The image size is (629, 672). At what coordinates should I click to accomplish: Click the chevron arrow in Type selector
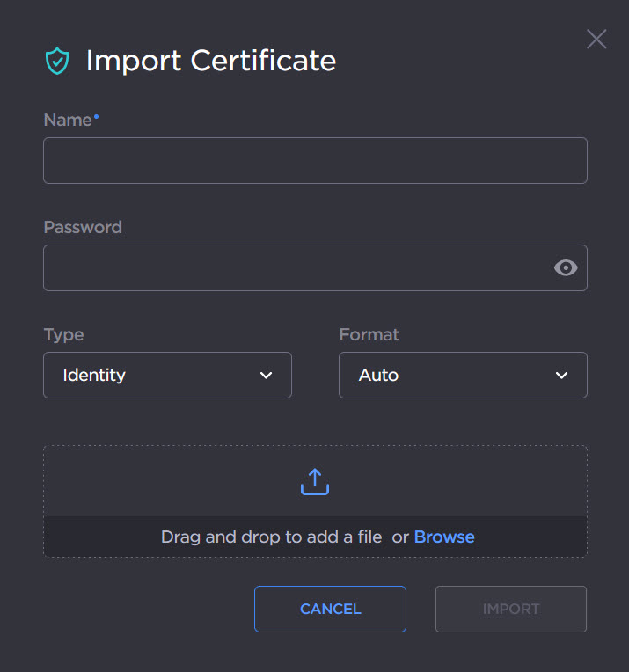267,376
